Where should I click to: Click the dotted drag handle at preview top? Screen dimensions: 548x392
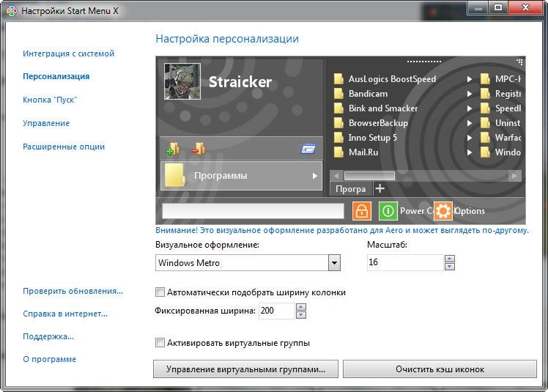tap(424, 62)
